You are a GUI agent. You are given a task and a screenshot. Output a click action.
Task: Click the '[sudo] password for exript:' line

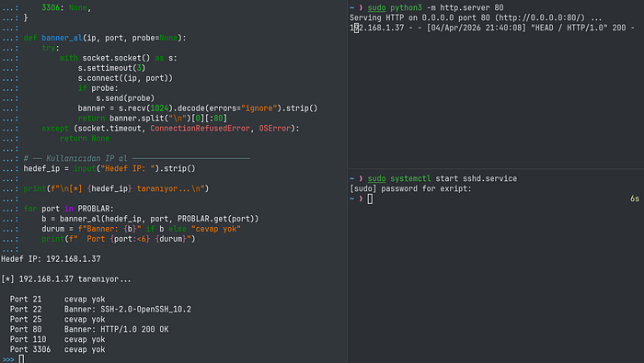pyautogui.click(x=410, y=188)
